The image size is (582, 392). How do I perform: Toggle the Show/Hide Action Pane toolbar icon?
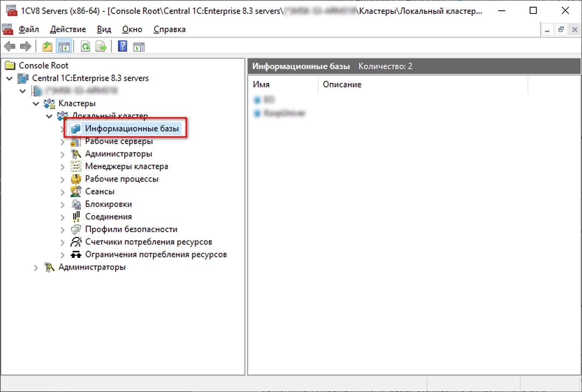tap(139, 46)
